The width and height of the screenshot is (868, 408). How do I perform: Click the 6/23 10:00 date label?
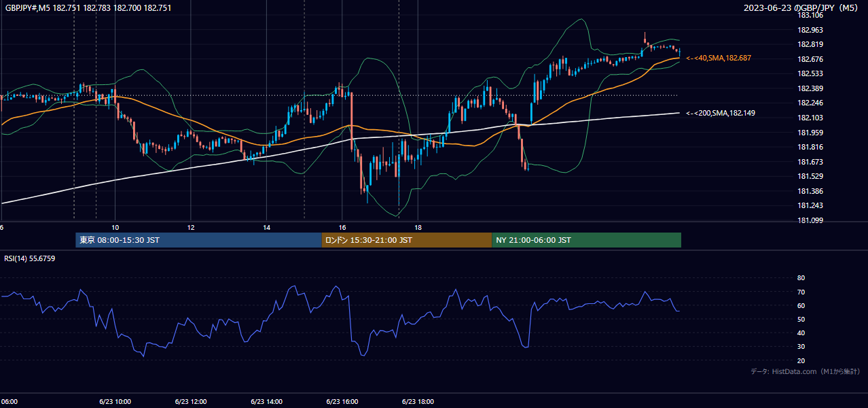coord(115,402)
